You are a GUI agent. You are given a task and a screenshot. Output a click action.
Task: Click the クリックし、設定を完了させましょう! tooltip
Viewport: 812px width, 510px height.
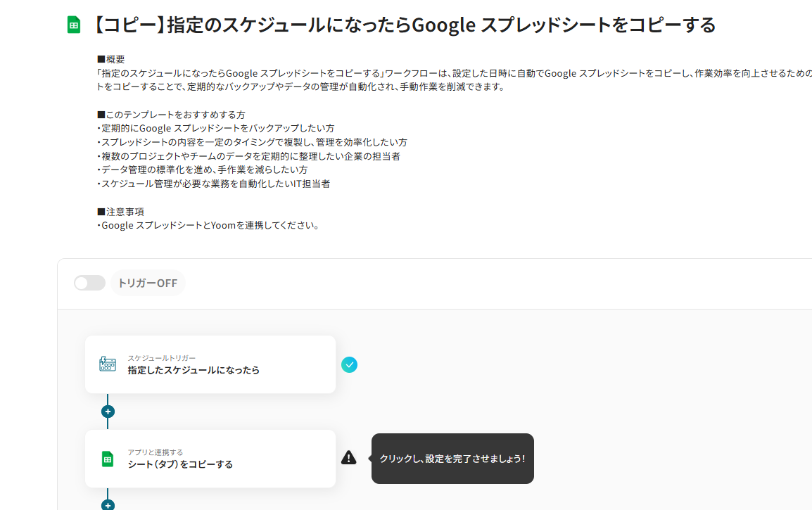tap(452, 459)
